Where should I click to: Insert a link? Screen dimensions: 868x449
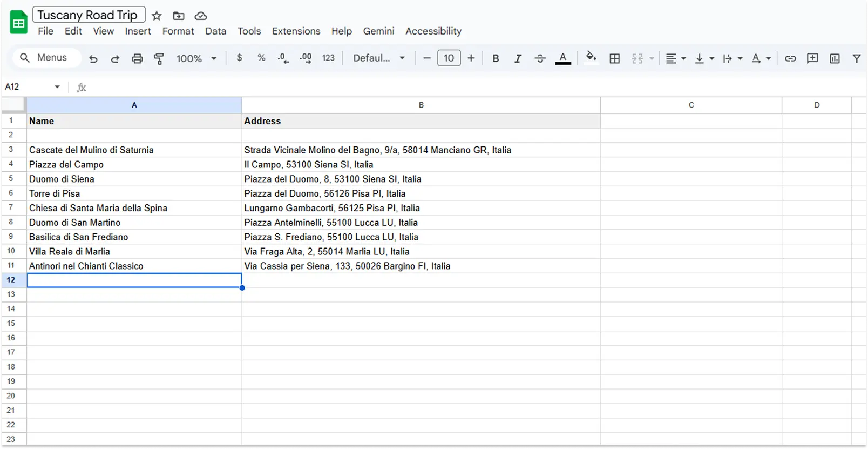coord(790,58)
